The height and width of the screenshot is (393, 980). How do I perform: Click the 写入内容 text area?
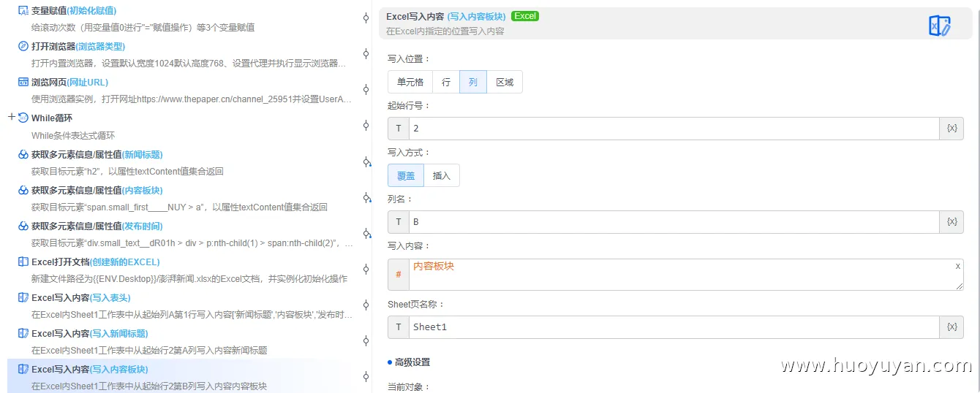(686, 274)
